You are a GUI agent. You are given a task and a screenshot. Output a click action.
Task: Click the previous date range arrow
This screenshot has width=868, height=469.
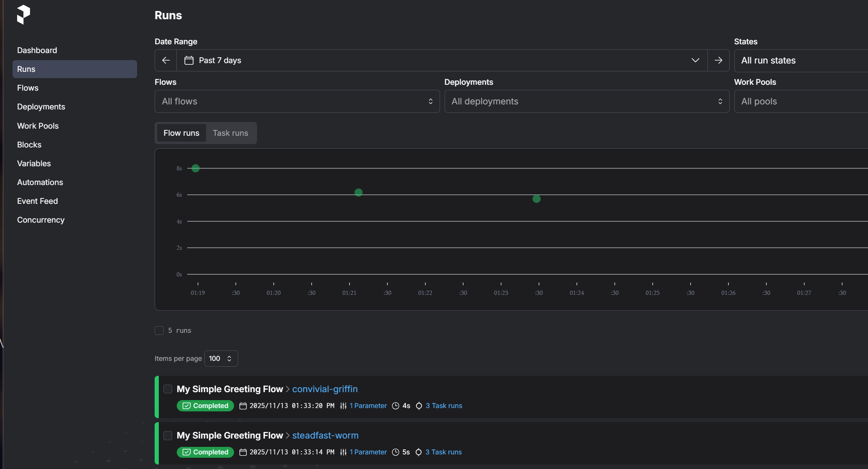[166, 61]
